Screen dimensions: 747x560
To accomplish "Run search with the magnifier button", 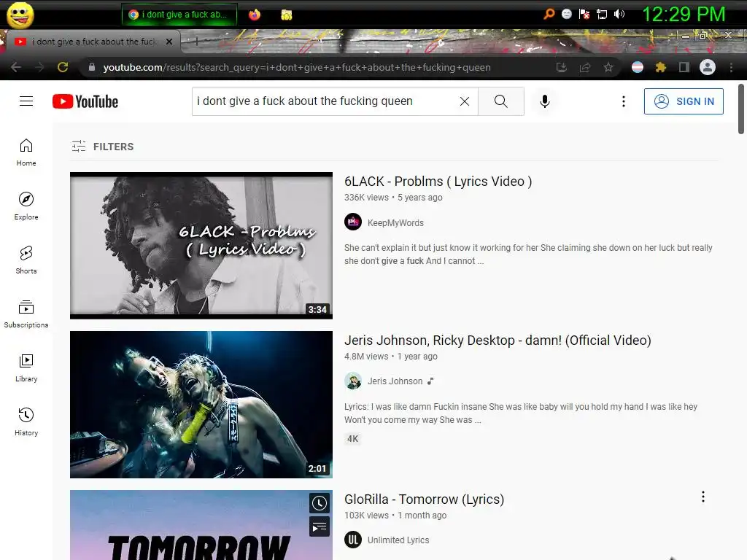I will click(500, 101).
